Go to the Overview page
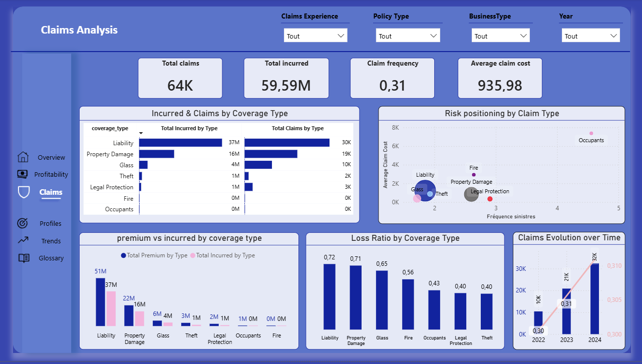642x364 pixels. [x=51, y=157]
